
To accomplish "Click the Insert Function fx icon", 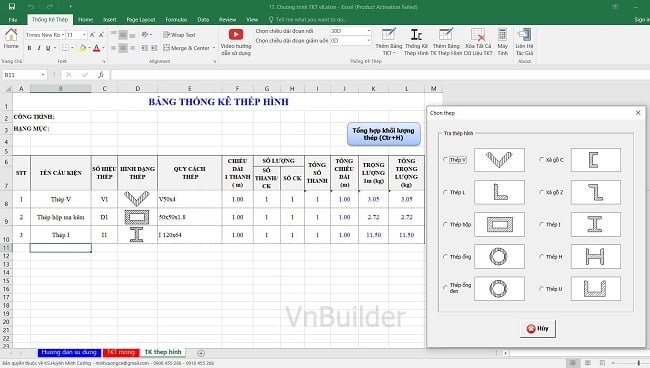I will coord(101,75).
